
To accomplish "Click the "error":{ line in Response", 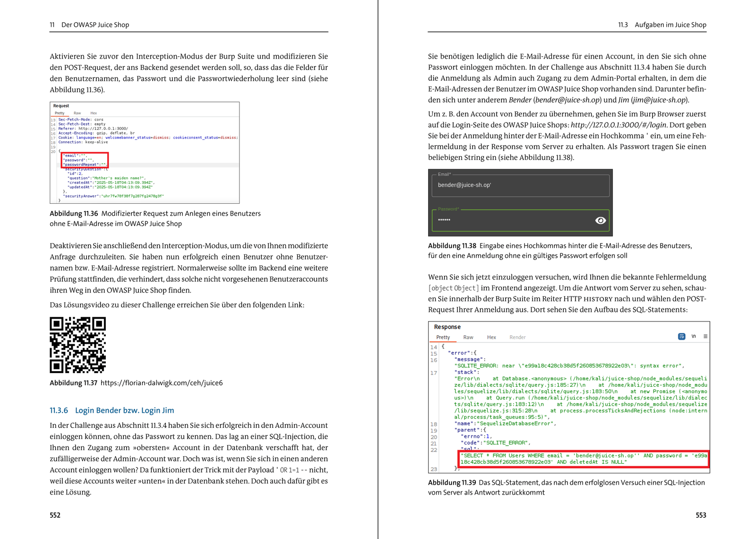I will (x=462, y=353).
